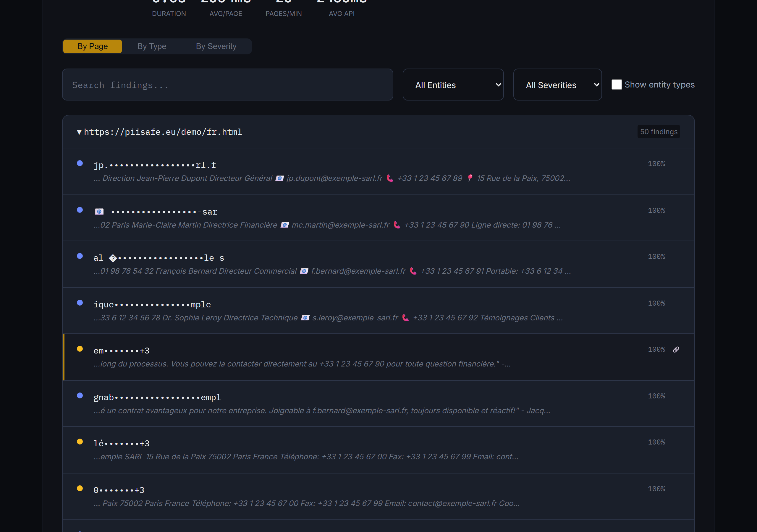Switch to By Severity tab
This screenshot has height=532, width=757.
point(216,46)
